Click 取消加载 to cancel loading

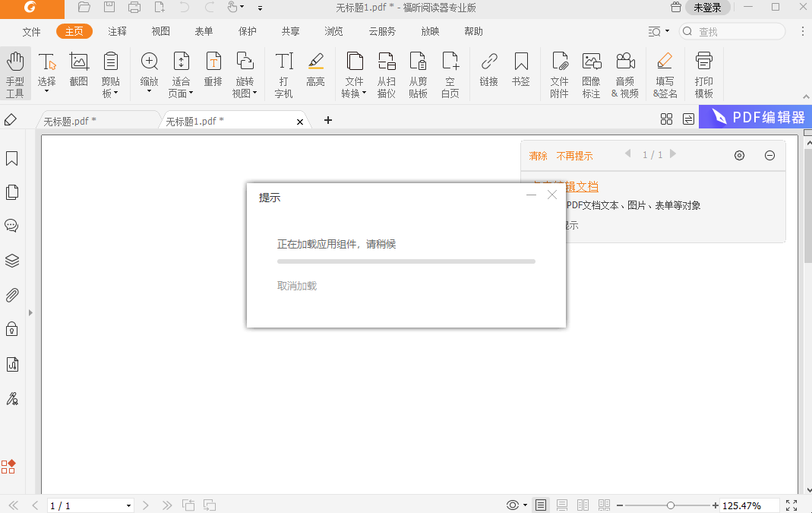click(297, 286)
